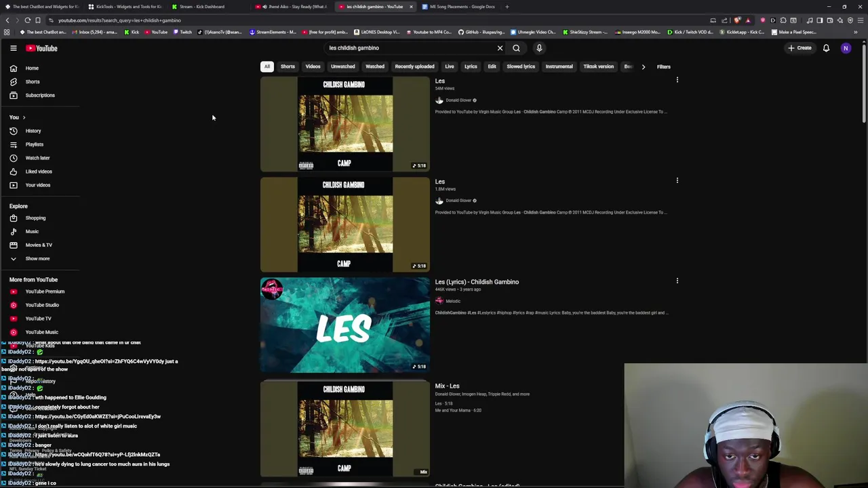Select the All filter chip

267,66
